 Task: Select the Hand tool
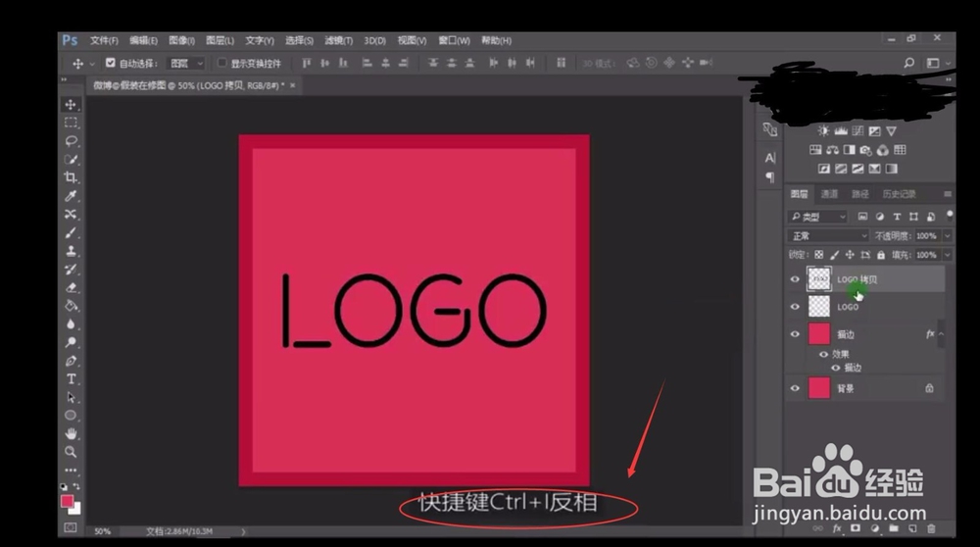click(x=71, y=433)
